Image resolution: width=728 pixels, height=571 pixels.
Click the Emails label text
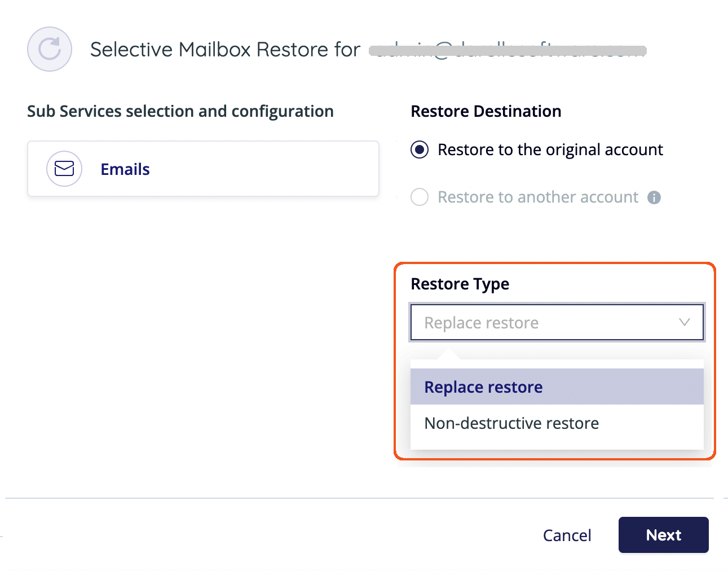point(125,169)
